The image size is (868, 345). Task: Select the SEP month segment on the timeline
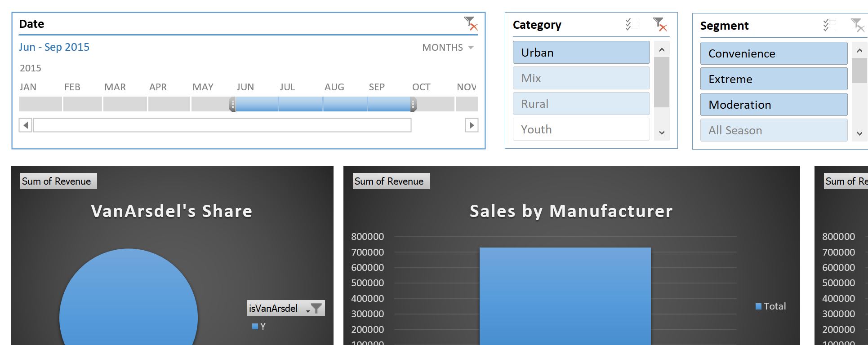pyautogui.click(x=389, y=104)
